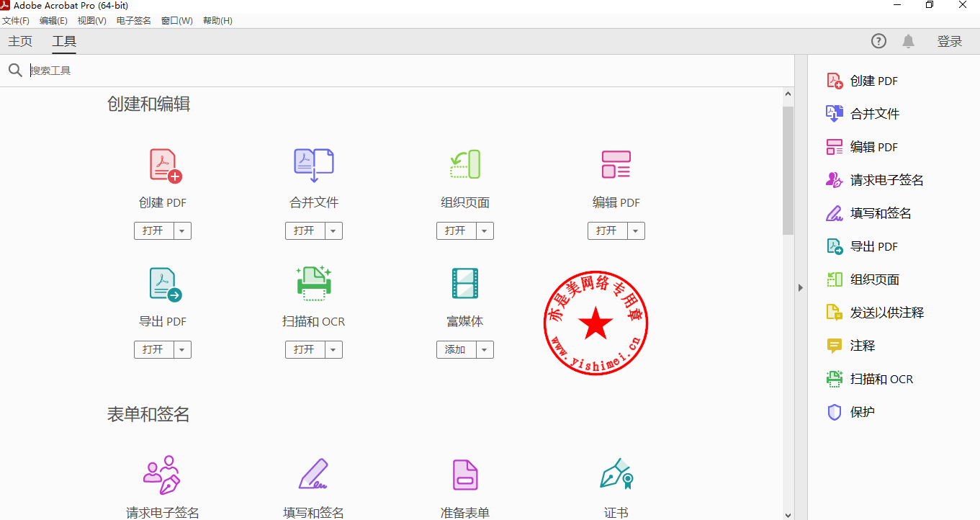Click the scrollbar down arrow
The height and width of the screenshot is (520, 980).
click(x=788, y=514)
